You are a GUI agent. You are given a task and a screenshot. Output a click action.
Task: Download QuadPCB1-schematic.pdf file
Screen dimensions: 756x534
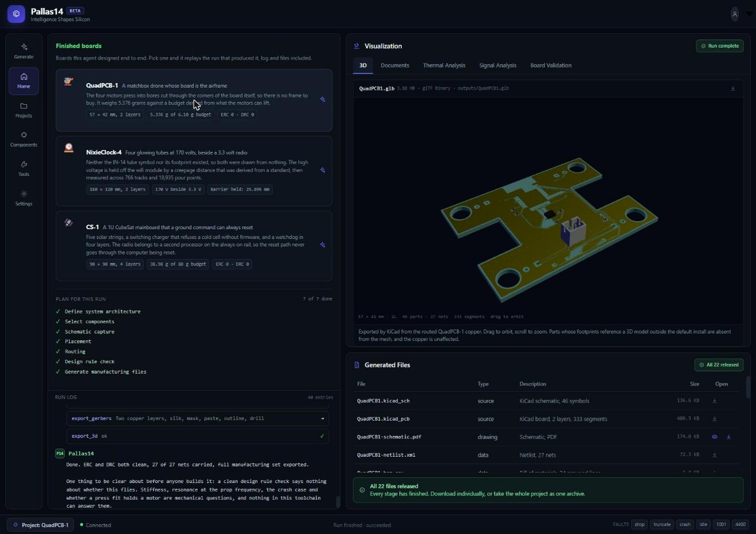tap(728, 437)
